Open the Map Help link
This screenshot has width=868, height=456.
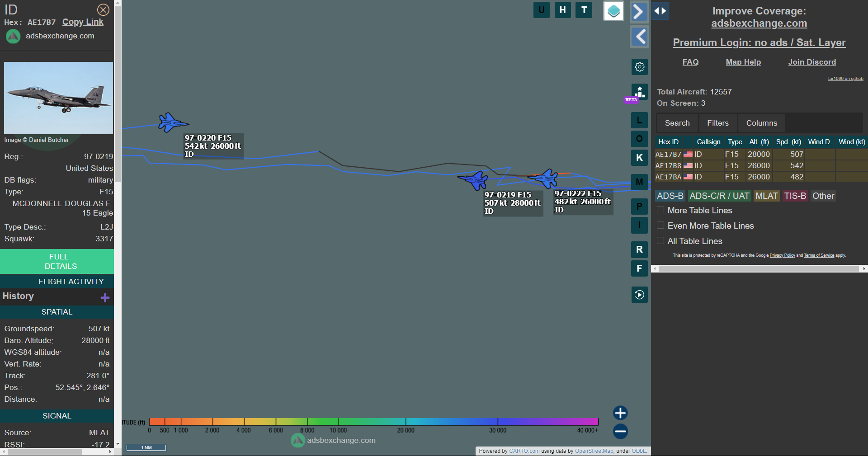point(743,62)
